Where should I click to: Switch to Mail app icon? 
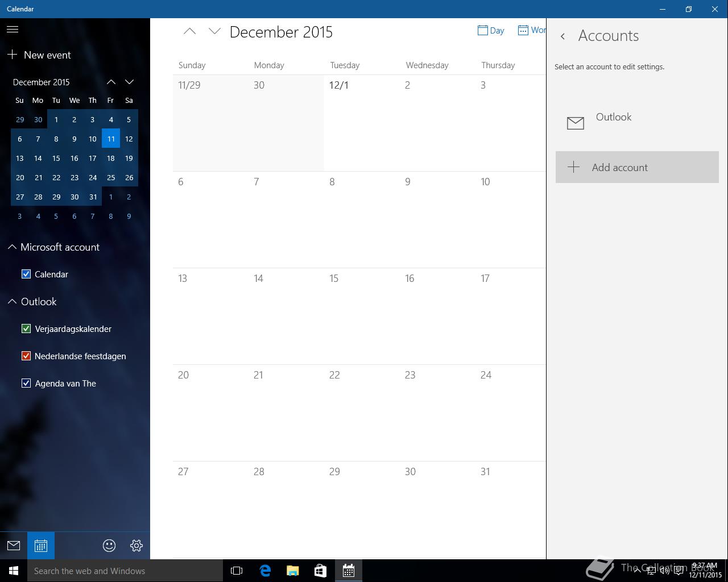click(x=14, y=546)
